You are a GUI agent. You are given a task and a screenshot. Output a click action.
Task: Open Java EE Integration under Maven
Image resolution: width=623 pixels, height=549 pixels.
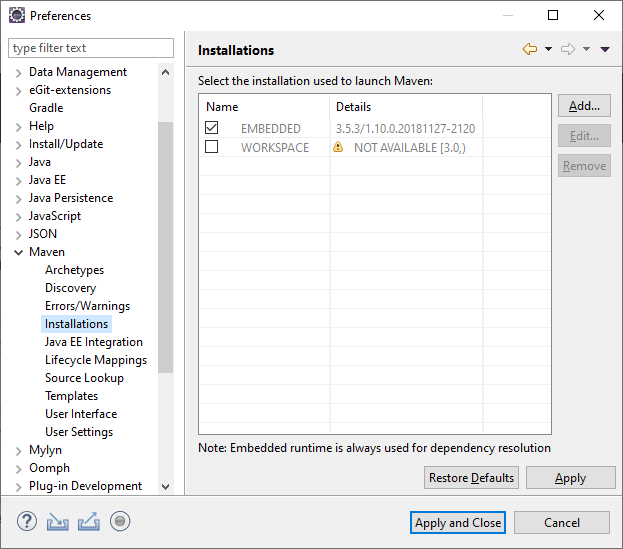[x=94, y=342]
